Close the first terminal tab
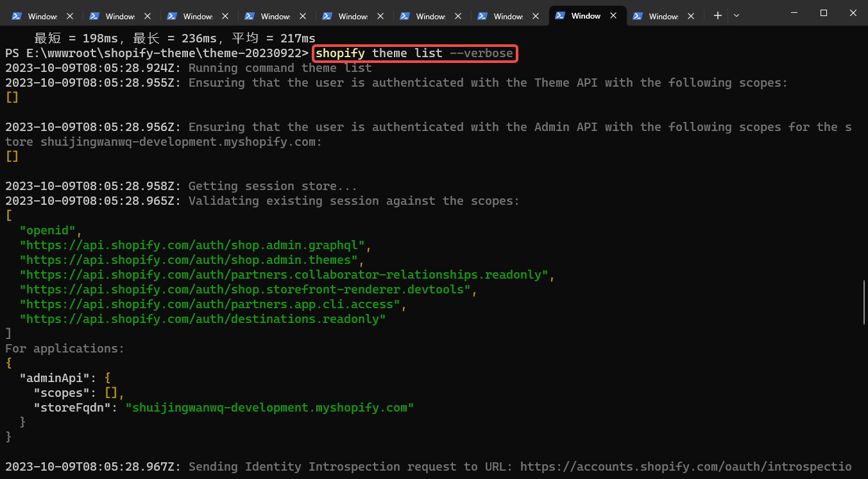The width and height of the screenshot is (868, 479). (x=69, y=16)
